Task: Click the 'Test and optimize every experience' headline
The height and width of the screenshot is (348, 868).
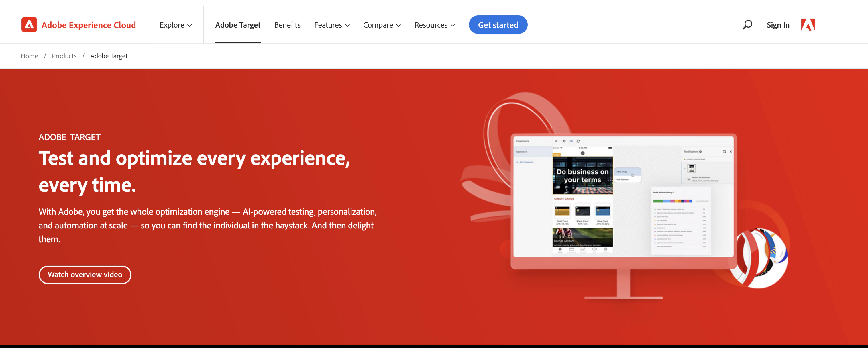Action: [195, 172]
